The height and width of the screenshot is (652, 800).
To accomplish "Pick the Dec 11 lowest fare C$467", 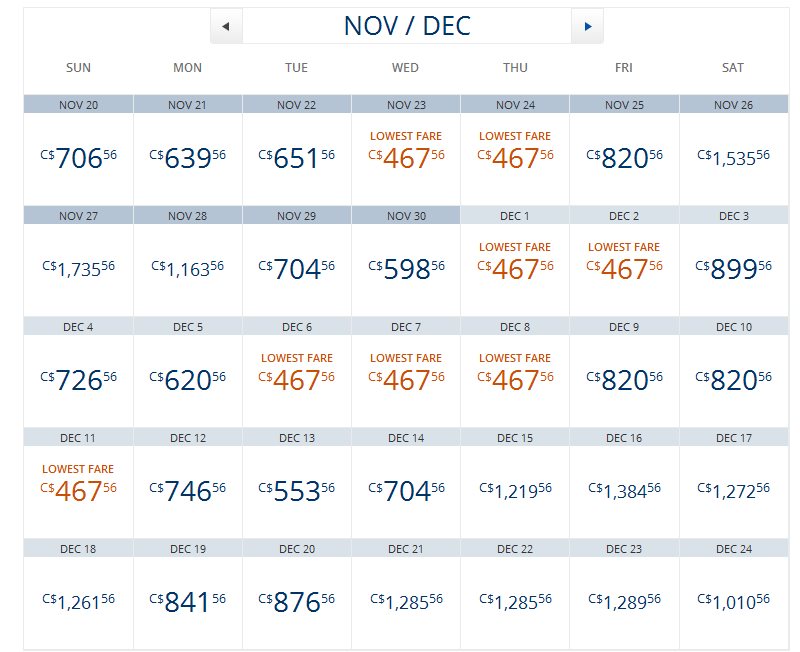I will pos(79,490).
